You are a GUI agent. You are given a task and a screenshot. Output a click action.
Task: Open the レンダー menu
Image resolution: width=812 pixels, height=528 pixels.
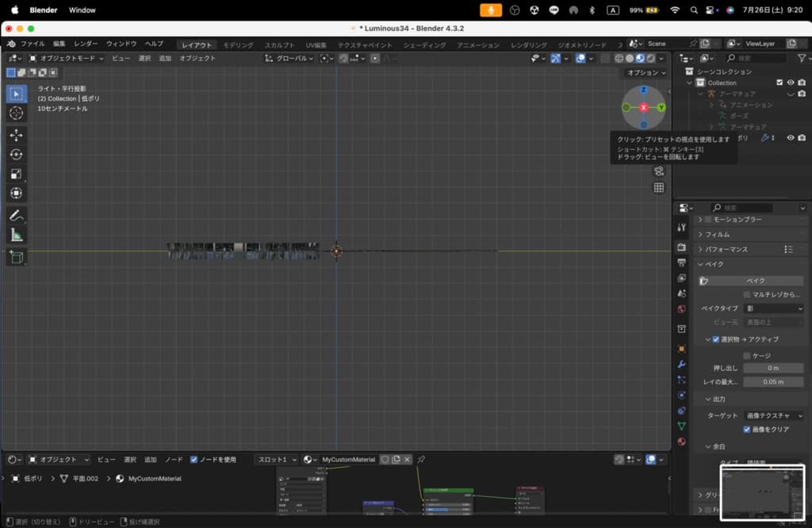86,44
